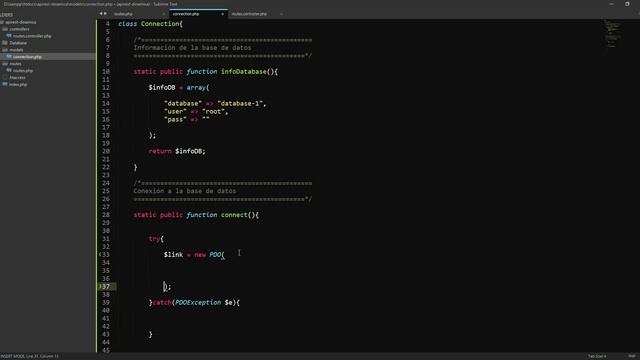This screenshot has height=360, width=640.
Task: Click '$link = new PDO(' line
Action: click(194, 255)
